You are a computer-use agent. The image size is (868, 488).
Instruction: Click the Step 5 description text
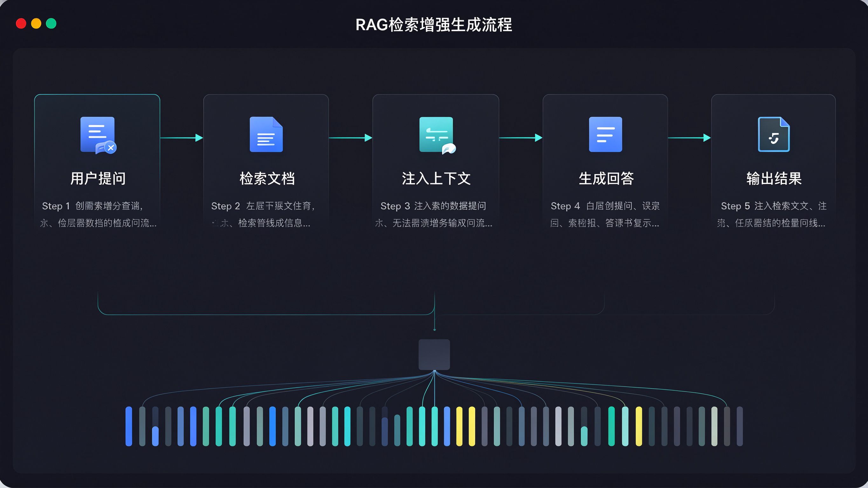click(x=772, y=214)
